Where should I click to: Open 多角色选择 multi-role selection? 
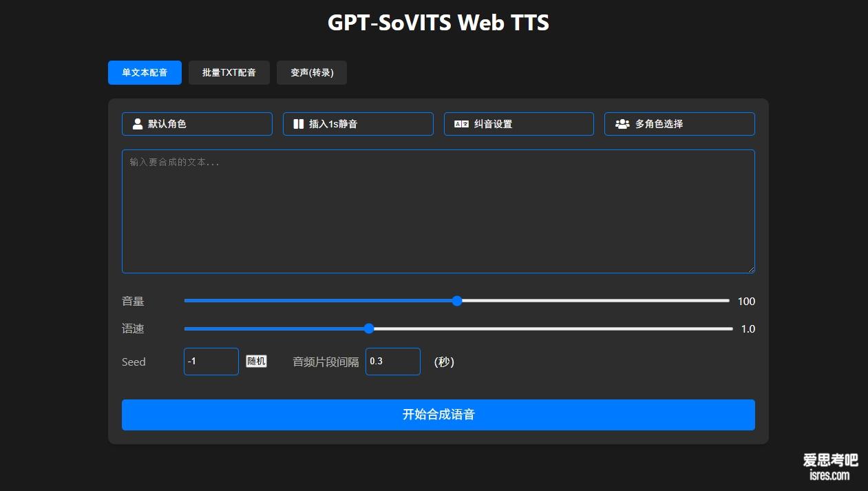(x=679, y=124)
